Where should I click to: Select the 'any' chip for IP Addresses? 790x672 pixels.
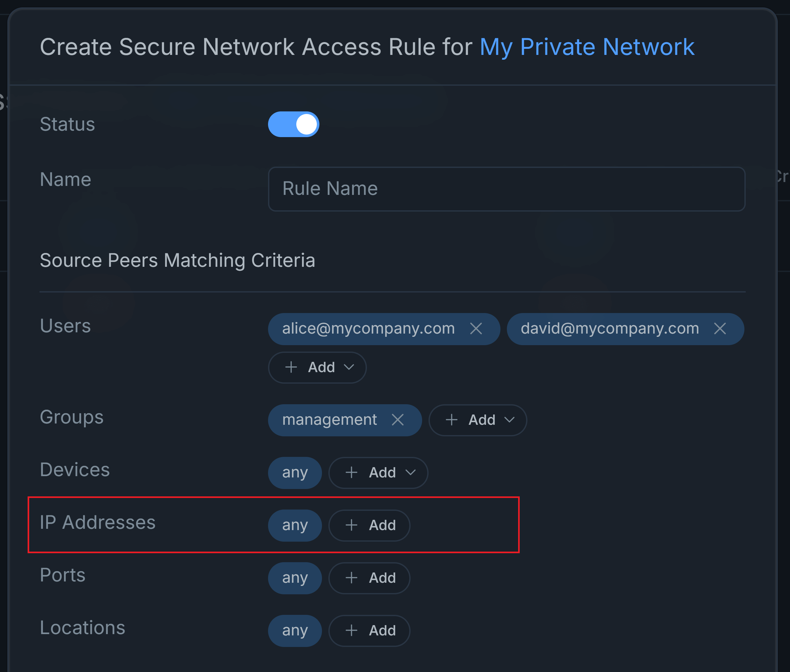pyautogui.click(x=294, y=525)
